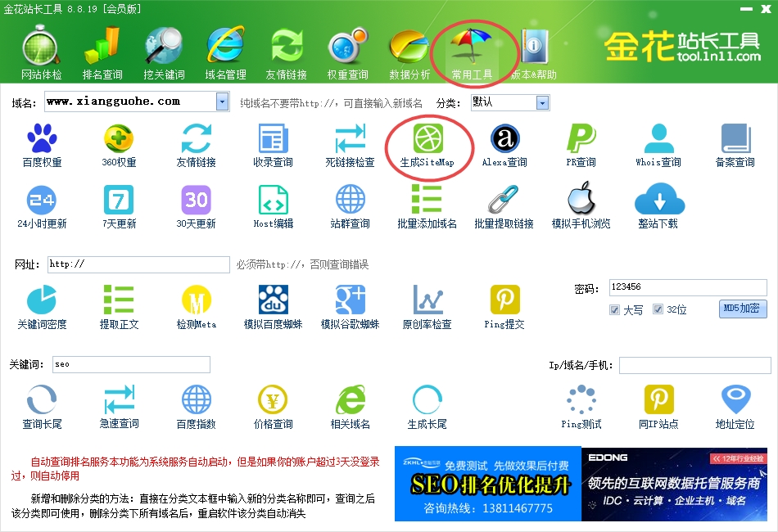The width and height of the screenshot is (778, 532).
Task: Open the 分类 dropdown
Action: (x=541, y=102)
